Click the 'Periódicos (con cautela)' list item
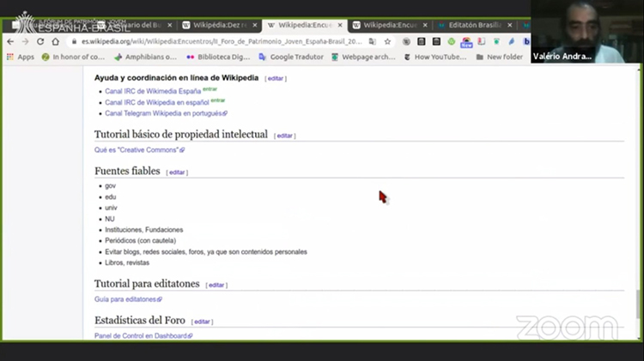644x361 pixels. (x=141, y=241)
